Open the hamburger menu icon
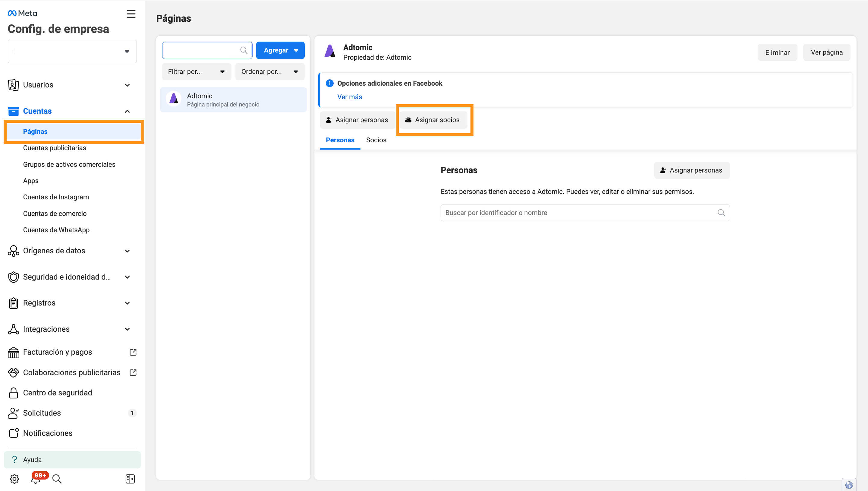Viewport: 868px width, 491px height. click(x=131, y=14)
